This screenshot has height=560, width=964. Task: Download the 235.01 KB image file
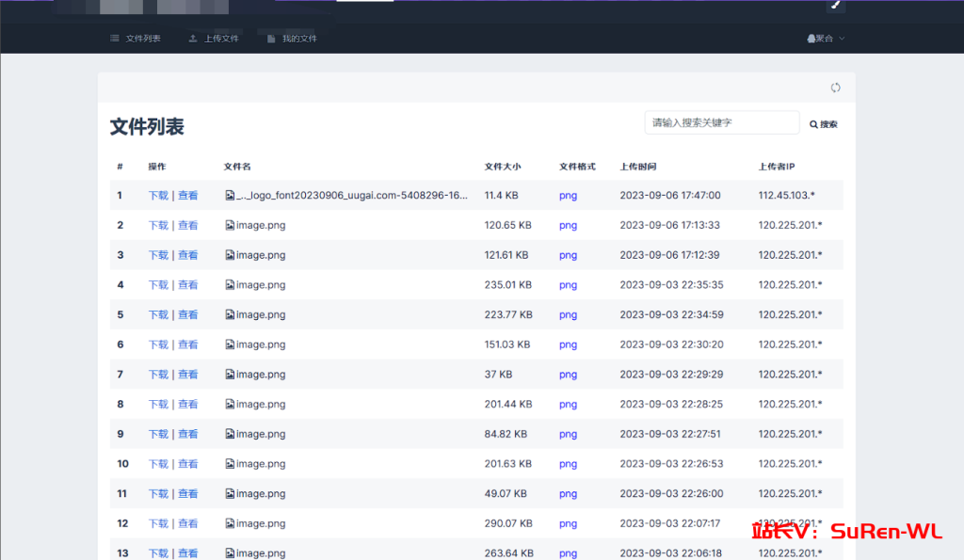(x=158, y=285)
